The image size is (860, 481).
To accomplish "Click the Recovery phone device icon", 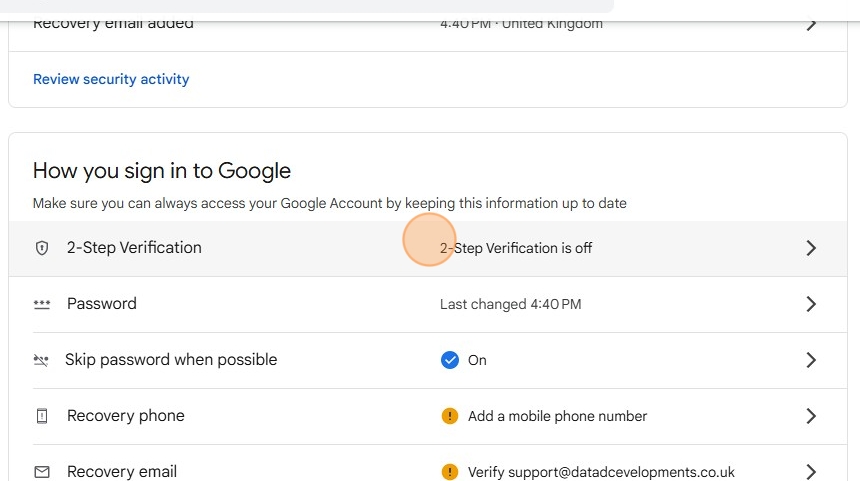I will (x=42, y=416).
